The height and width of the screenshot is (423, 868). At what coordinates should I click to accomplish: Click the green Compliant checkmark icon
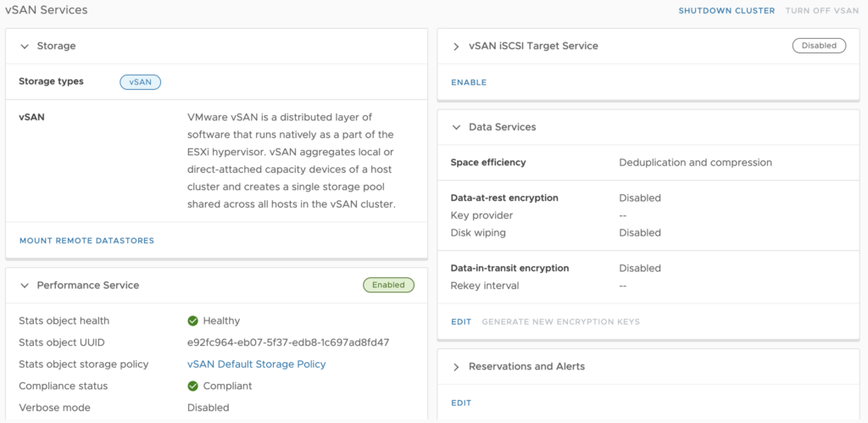[x=192, y=386]
